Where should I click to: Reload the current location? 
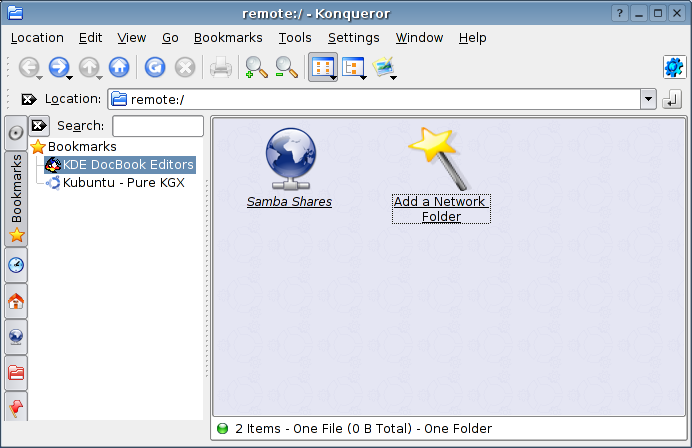click(x=155, y=68)
